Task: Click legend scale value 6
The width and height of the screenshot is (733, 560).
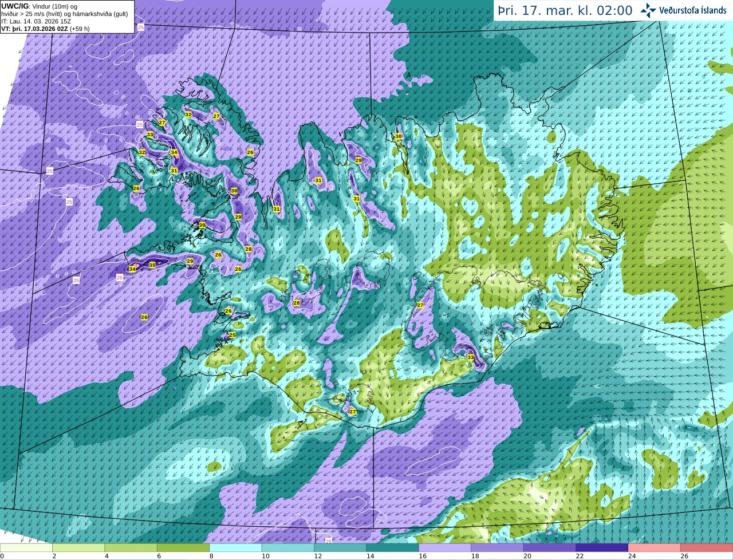Action: (x=159, y=556)
